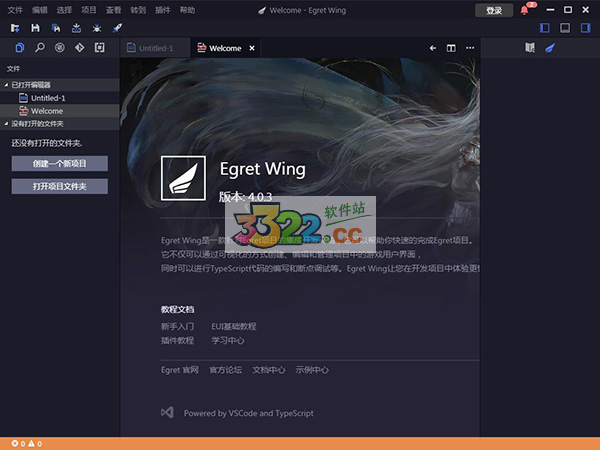This screenshot has height=450, width=600.
Task: Open the 示例中心 link
Action: [312, 370]
